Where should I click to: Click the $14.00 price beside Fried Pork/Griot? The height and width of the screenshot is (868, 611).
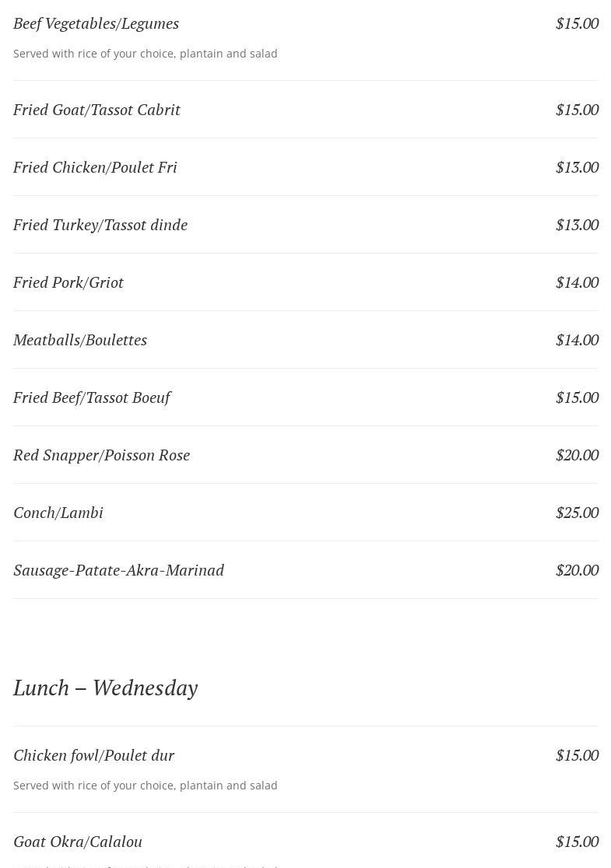[x=577, y=282]
